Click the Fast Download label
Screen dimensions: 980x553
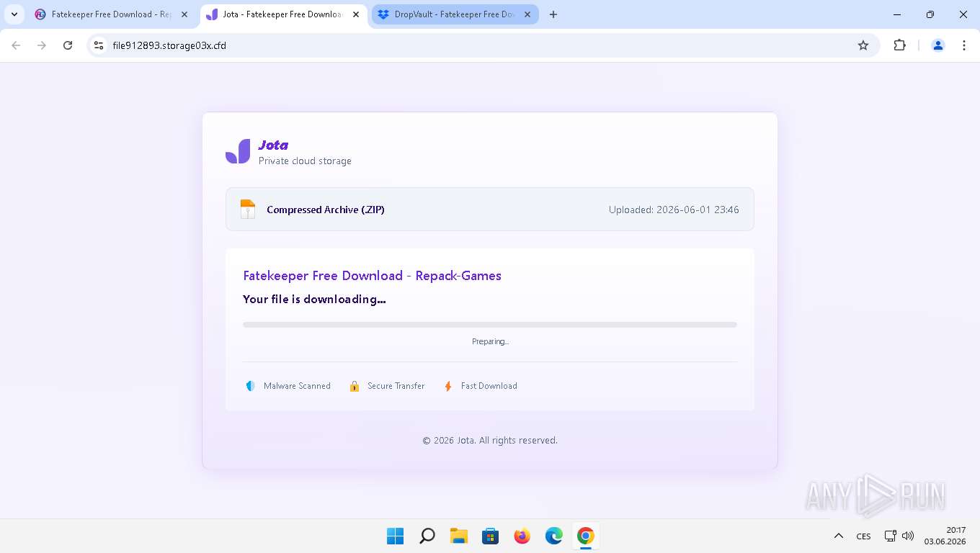489,386
